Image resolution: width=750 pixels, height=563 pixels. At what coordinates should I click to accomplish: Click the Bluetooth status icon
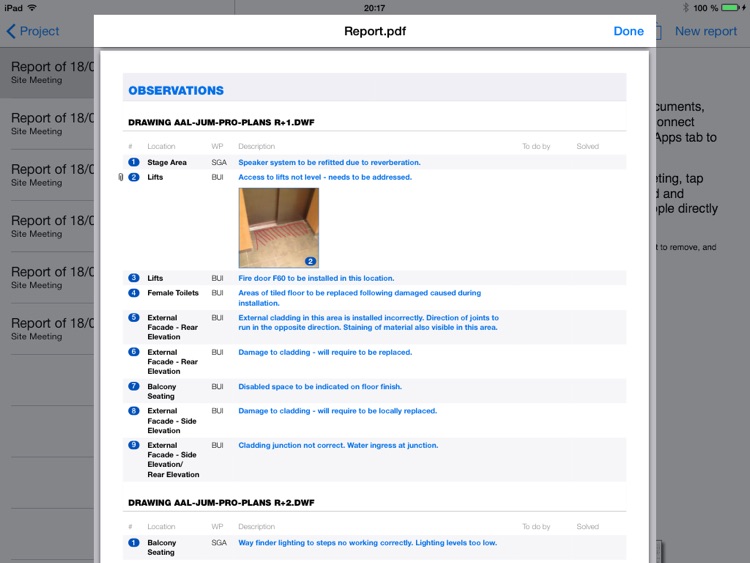(x=685, y=8)
